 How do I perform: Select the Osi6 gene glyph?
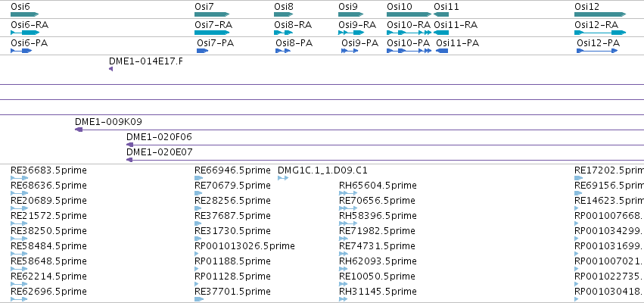point(25,14)
